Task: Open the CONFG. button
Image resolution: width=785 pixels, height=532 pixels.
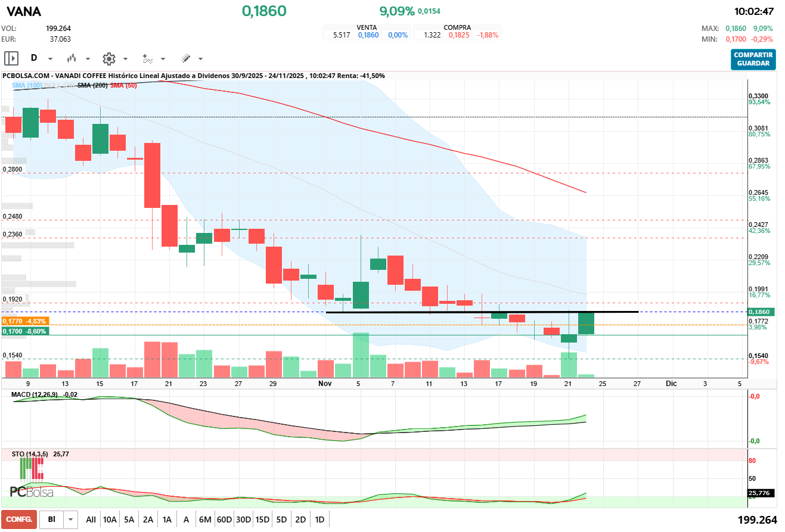Action: click(x=19, y=519)
